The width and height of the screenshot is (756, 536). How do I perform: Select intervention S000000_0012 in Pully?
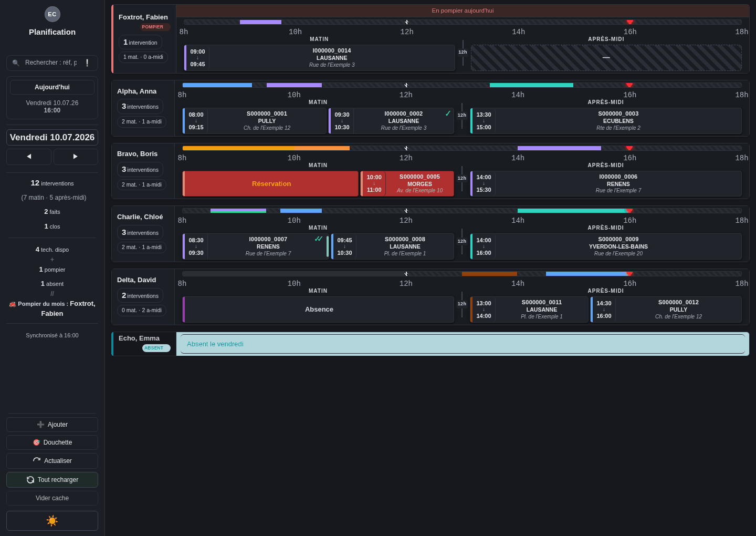[666, 310]
